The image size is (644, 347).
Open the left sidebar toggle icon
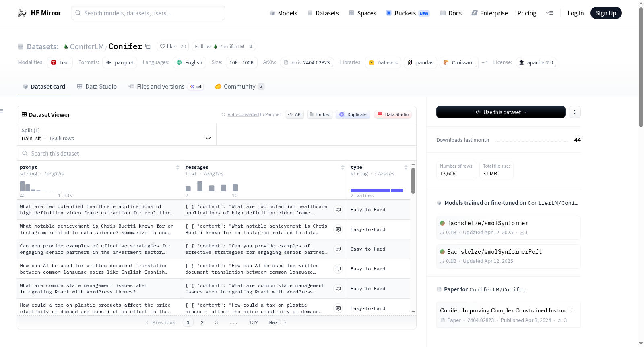coord(2,111)
